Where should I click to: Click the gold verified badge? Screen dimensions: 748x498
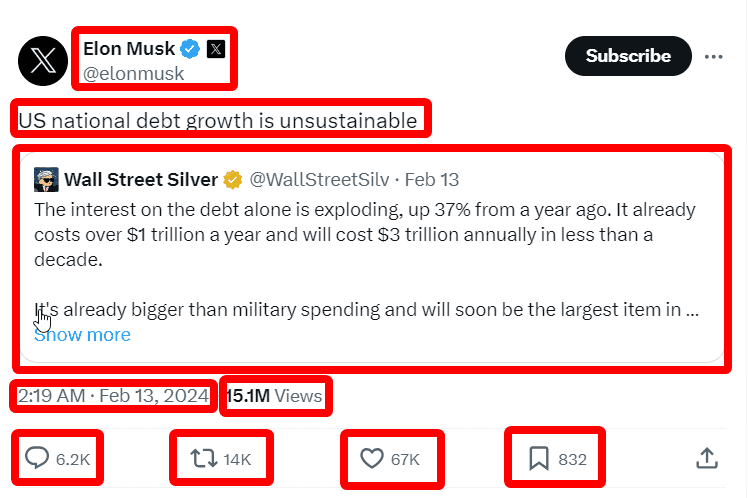(x=232, y=180)
